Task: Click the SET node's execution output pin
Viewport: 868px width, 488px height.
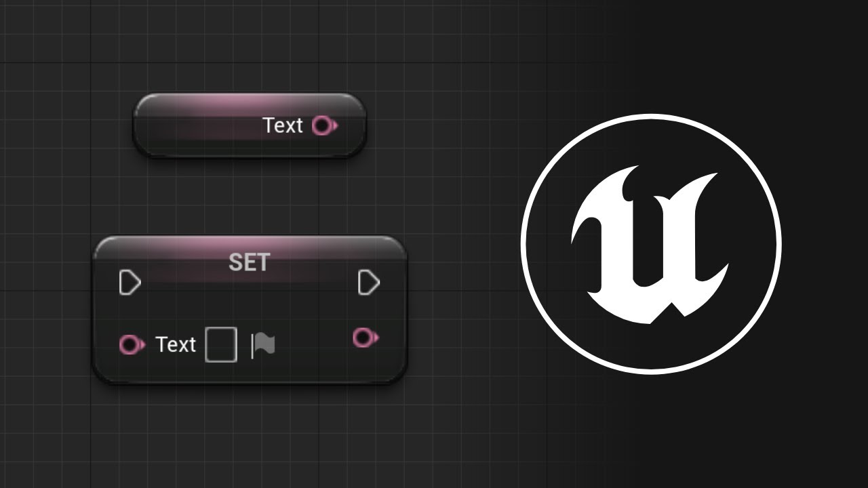Action: [369, 283]
